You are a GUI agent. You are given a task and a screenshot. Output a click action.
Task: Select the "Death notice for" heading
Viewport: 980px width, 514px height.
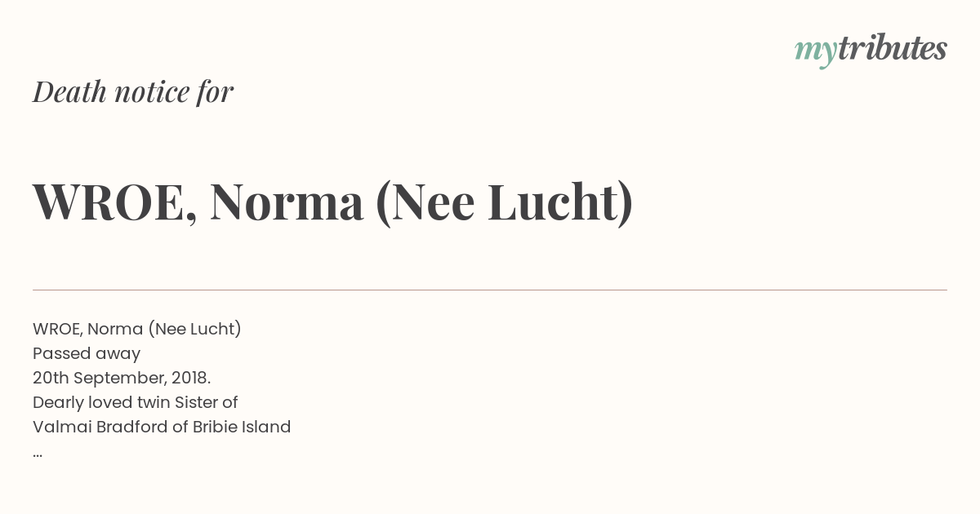click(133, 91)
